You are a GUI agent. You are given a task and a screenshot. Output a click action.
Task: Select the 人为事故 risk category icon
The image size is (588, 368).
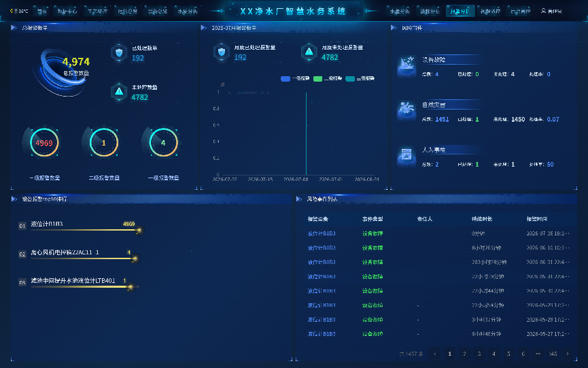point(407,156)
